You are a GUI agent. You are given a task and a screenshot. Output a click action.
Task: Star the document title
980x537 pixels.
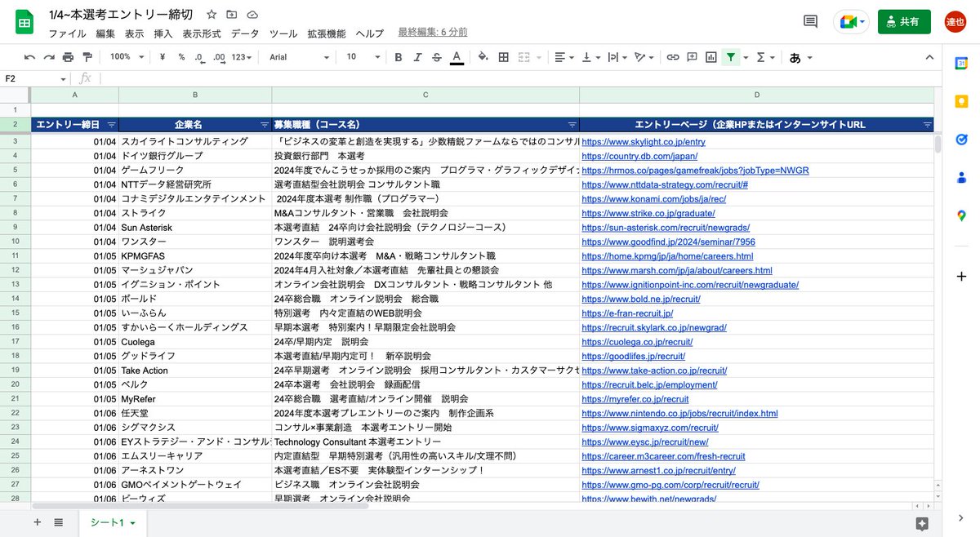(x=212, y=15)
